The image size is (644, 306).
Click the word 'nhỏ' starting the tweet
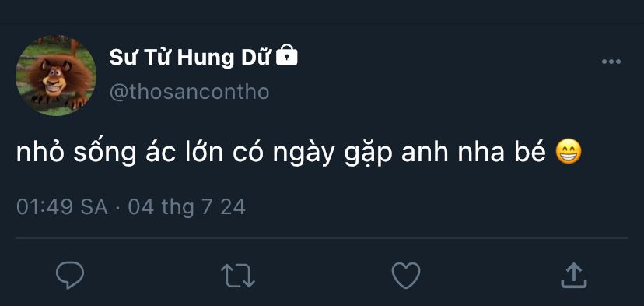coord(40,151)
